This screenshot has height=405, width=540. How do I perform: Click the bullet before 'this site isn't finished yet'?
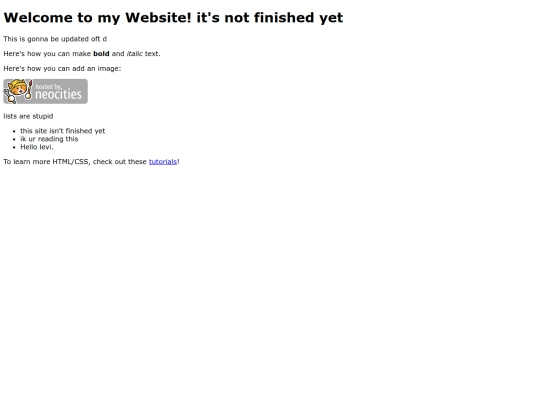[x=14, y=131]
